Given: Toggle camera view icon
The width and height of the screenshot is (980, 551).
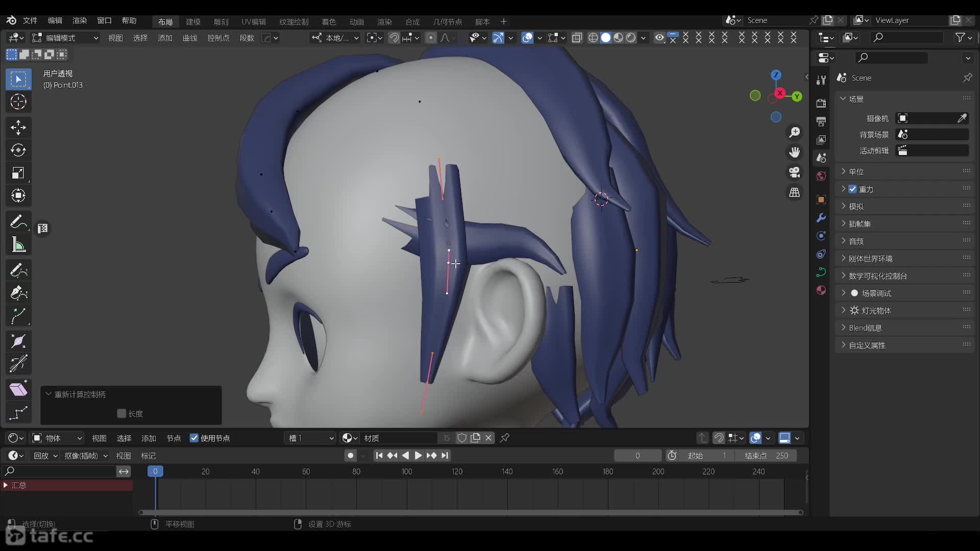Looking at the screenshot, I should tap(795, 172).
